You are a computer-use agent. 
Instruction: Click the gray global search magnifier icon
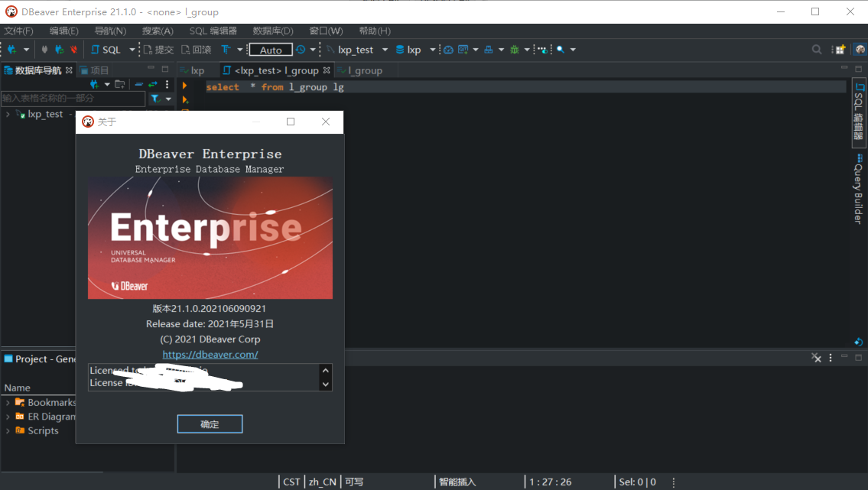point(817,50)
